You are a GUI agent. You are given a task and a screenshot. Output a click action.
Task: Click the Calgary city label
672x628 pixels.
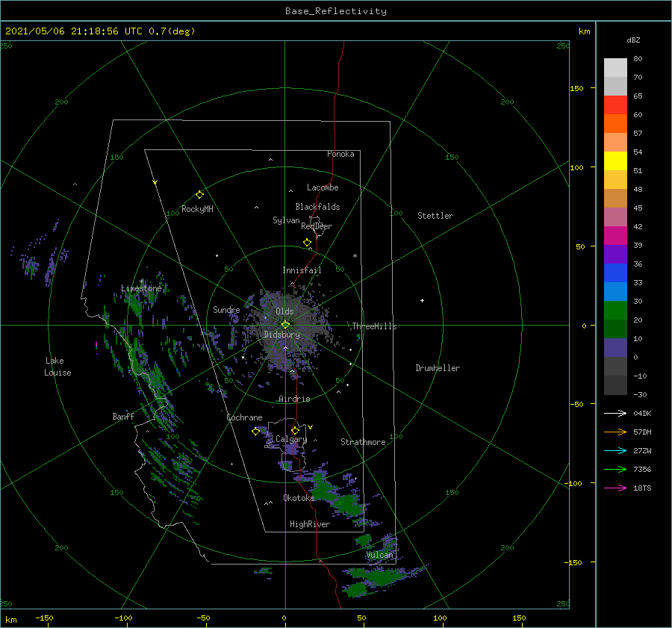291,439
